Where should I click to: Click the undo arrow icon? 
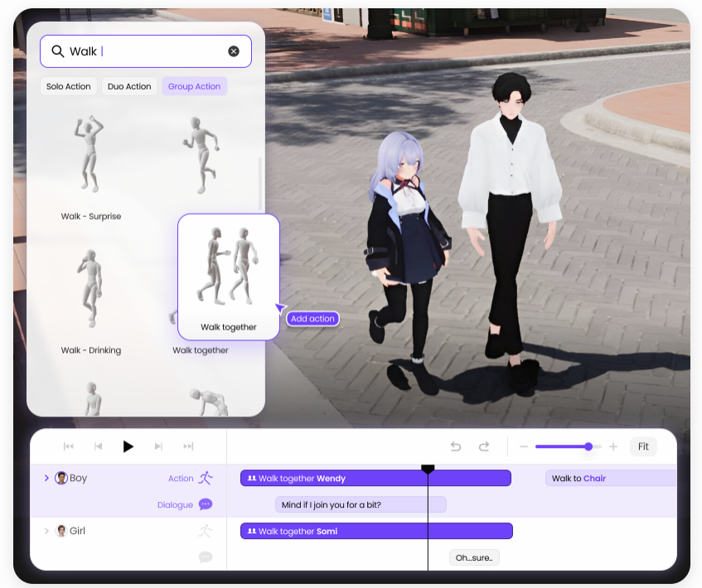pyautogui.click(x=456, y=446)
